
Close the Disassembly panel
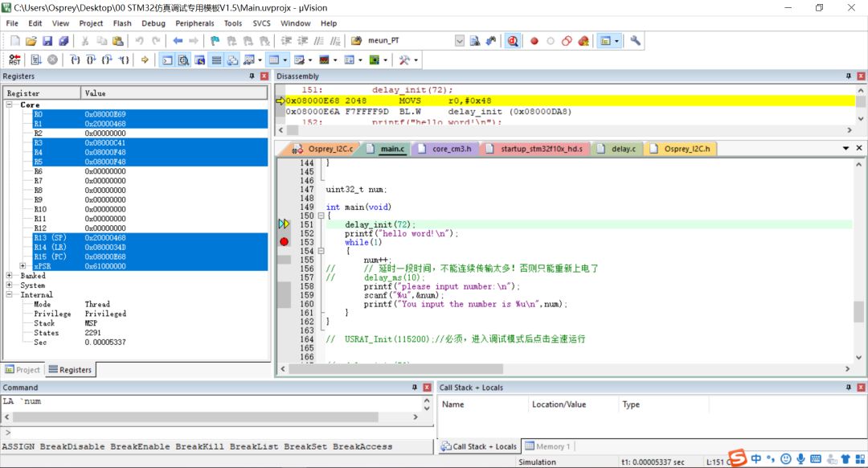pos(861,76)
